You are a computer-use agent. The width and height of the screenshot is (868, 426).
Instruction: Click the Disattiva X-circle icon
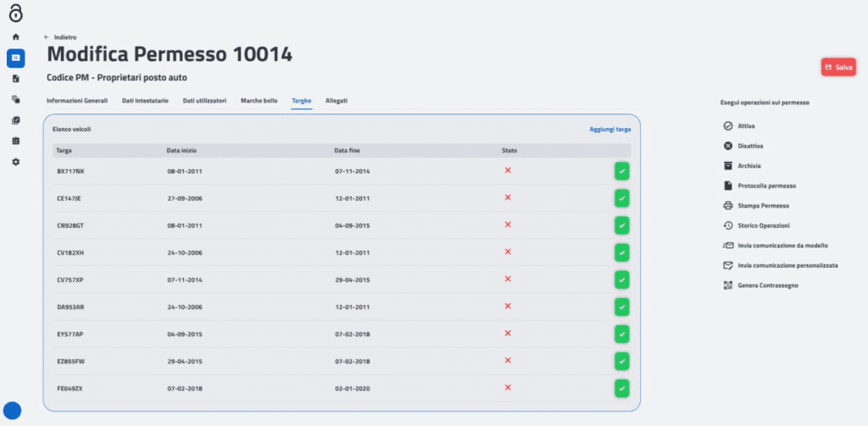[x=727, y=146]
